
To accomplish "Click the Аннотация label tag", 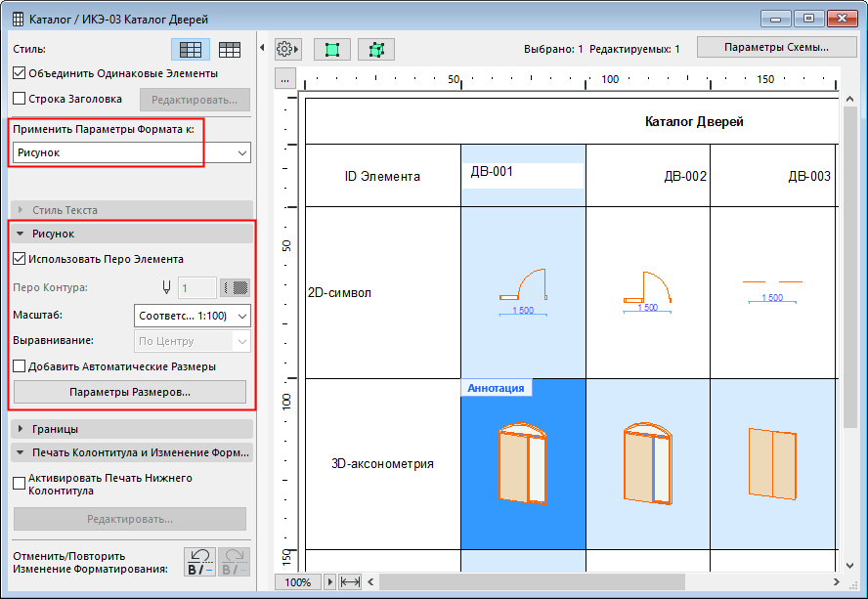I will (496, 388).
